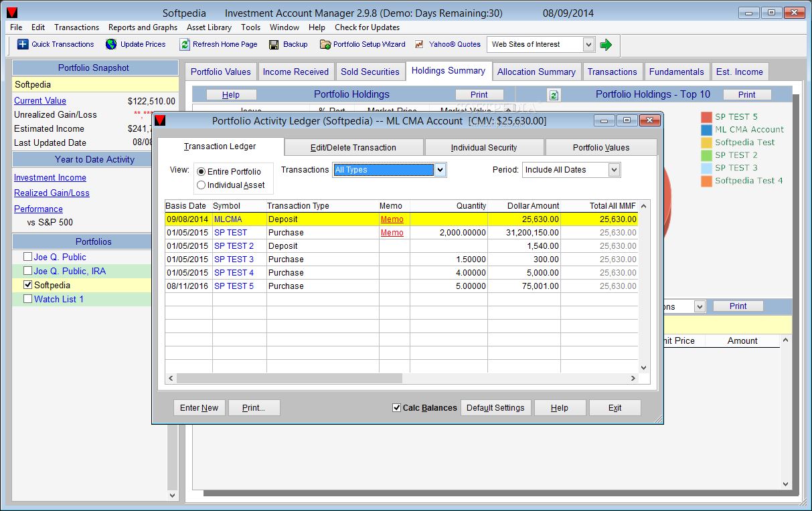The height and width of the screenshot is (511, 812).
Task: Open the Transactions type dropdown
Action: point(440,170)
